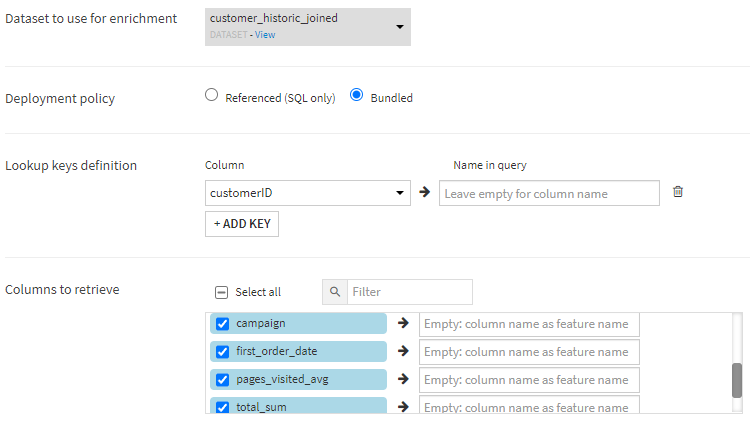Click the trash icon next to customerID key
The image size is (750, 426).
pos(677,192)
